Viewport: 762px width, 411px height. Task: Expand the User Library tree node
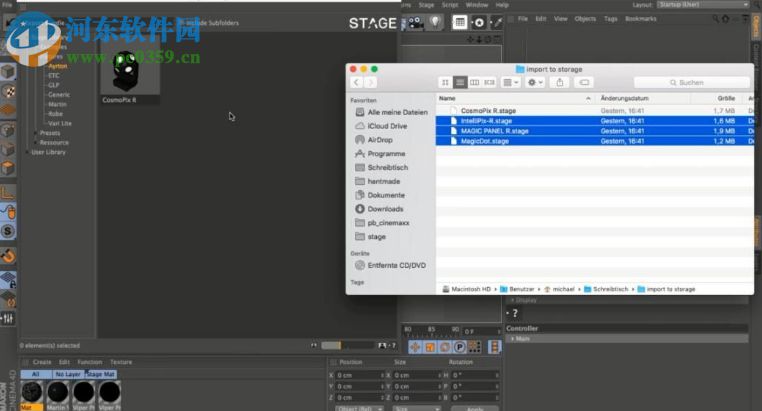pyautogui.click(x=27, y=153)
